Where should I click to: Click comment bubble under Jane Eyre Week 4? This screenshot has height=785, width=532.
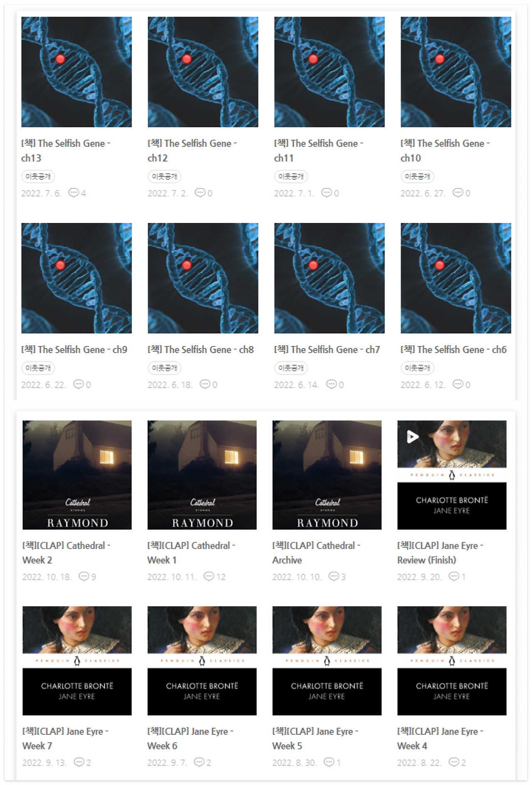(x=454, y=762)
